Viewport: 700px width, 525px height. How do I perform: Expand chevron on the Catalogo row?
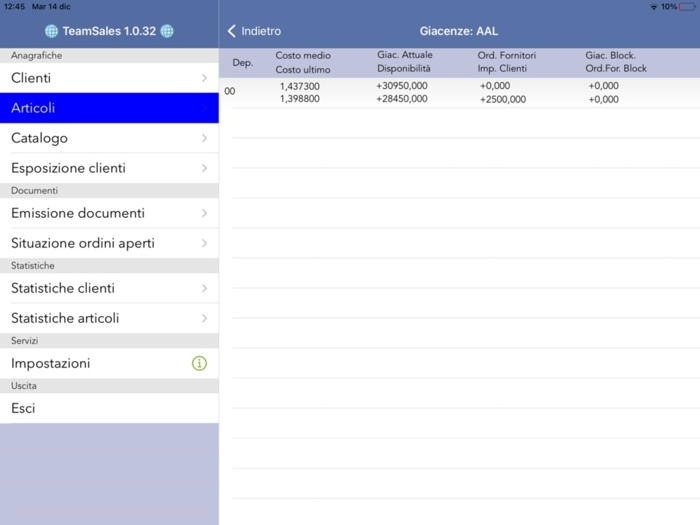click(x=204, y=138)
